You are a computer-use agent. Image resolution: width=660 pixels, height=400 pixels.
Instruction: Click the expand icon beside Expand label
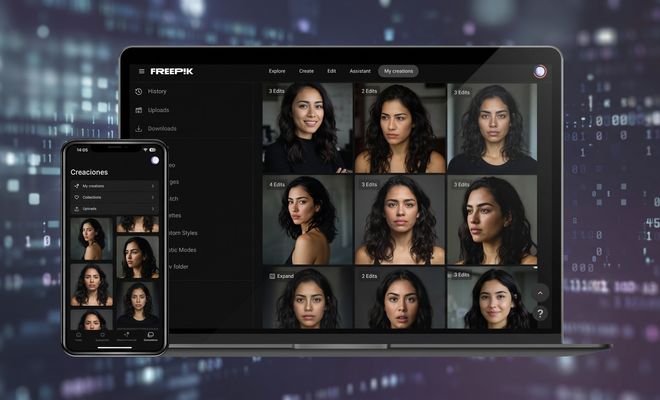pyautogui.click(x=272, y=276)
